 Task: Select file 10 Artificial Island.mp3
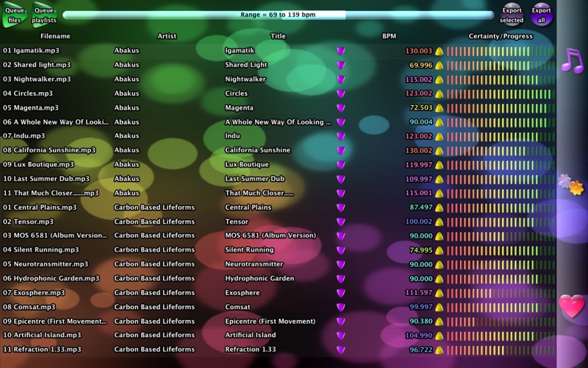click(x=42, y=336)
